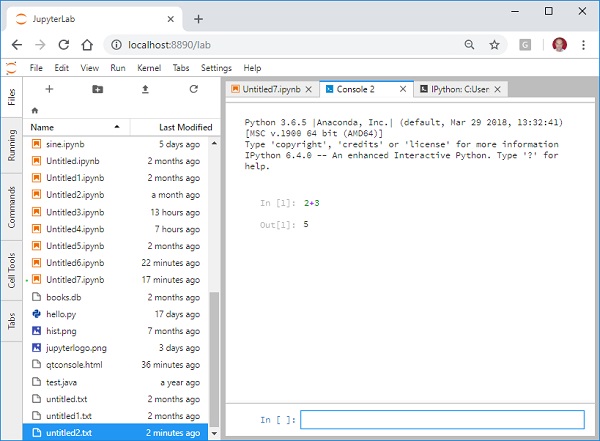
Task: Open a new browser tab
Action: click(x=198, y=19)
